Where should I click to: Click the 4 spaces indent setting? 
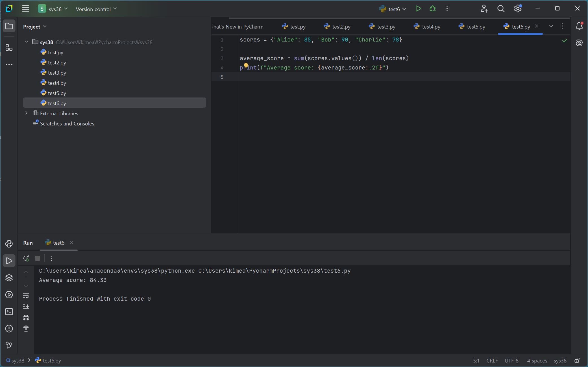537,361
